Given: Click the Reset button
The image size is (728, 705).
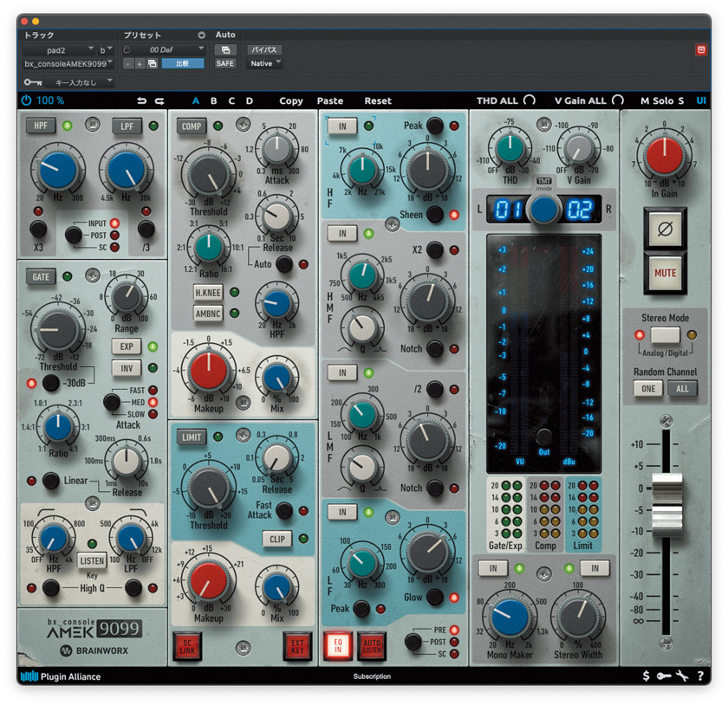Looking at the screenshot, I should [x=378, y=100].
